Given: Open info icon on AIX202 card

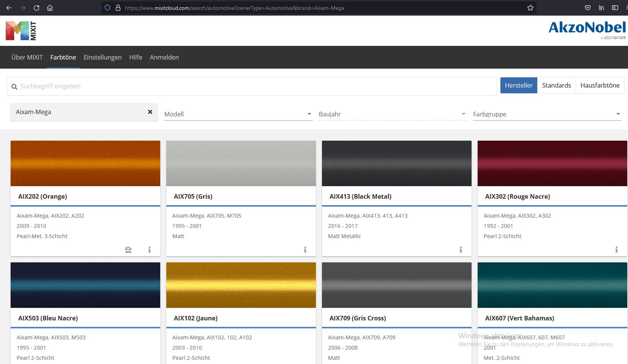Looking at the screenshot, I should tap(150, 249).
